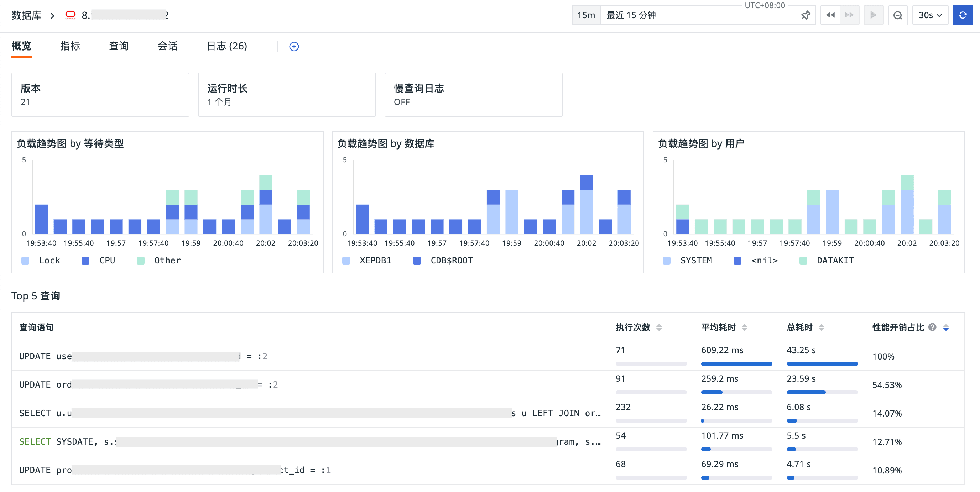Click the 数据库 breadcrumb link

point(26,15)
